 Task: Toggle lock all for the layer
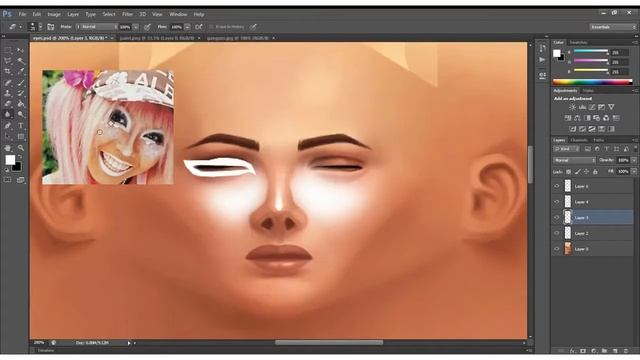pos(595,172)
